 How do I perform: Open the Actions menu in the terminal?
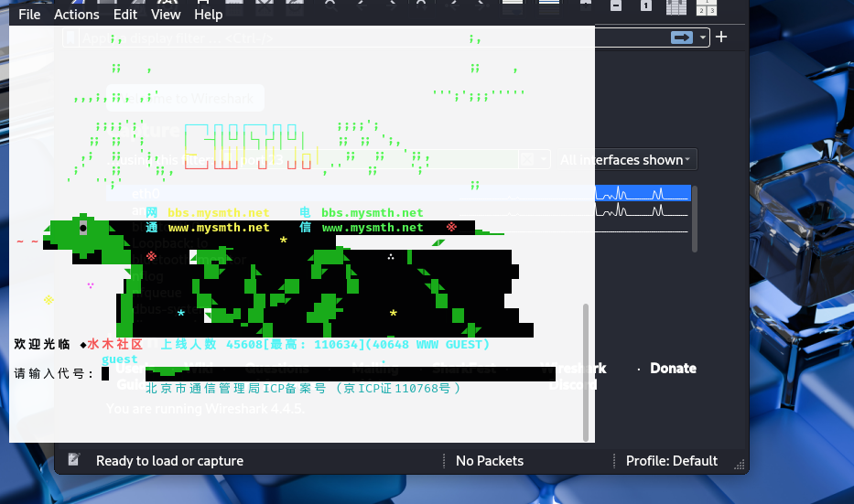(76, 15)
